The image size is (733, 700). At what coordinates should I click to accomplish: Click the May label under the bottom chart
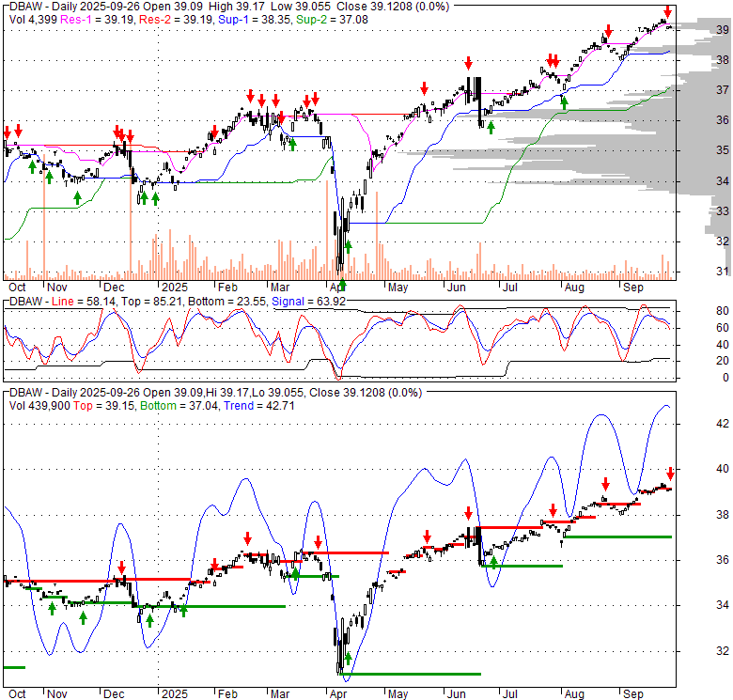point(398,694)
